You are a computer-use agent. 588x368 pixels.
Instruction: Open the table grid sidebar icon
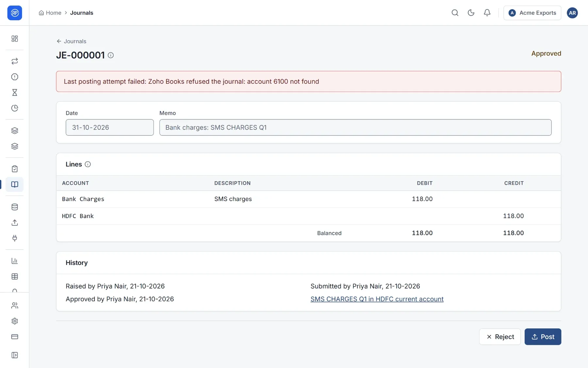tap(15, 276)
